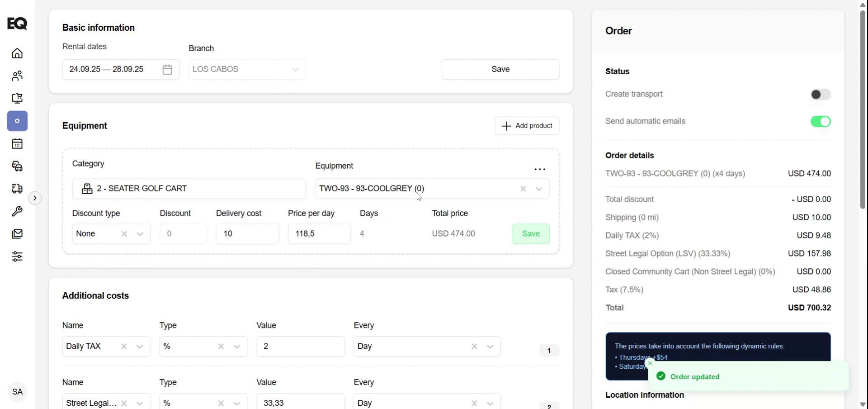The height and width of the screenshot is (409, 868).
Task: Open the customers people icon
Action: click(x=17, y=76)
